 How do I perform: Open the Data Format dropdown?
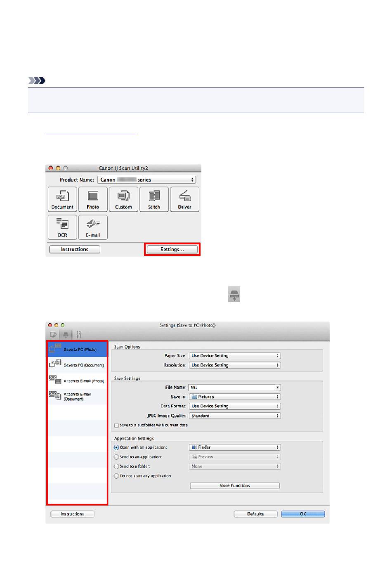(x=235, y=407)
